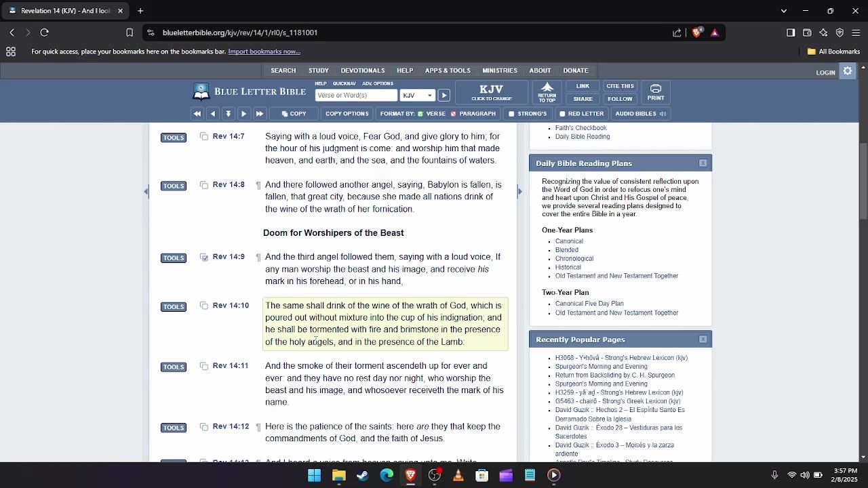Open the KJV version dropdown
The image size is (868, 488).
coord(417,96)
